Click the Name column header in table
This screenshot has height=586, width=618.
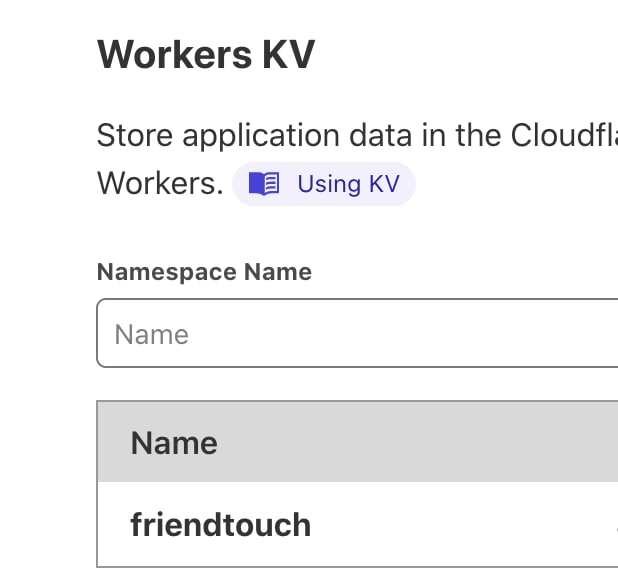(x=174, y=443)
